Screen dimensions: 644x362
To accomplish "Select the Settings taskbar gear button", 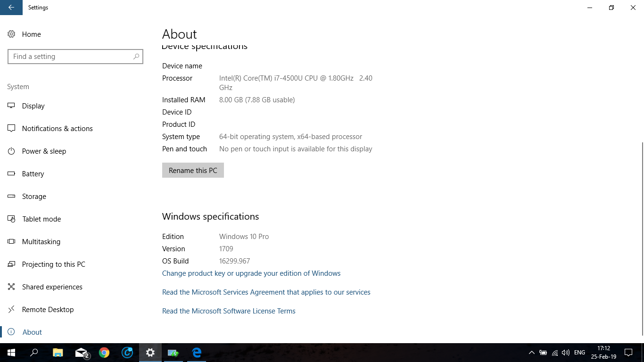I will coord(150,353).
